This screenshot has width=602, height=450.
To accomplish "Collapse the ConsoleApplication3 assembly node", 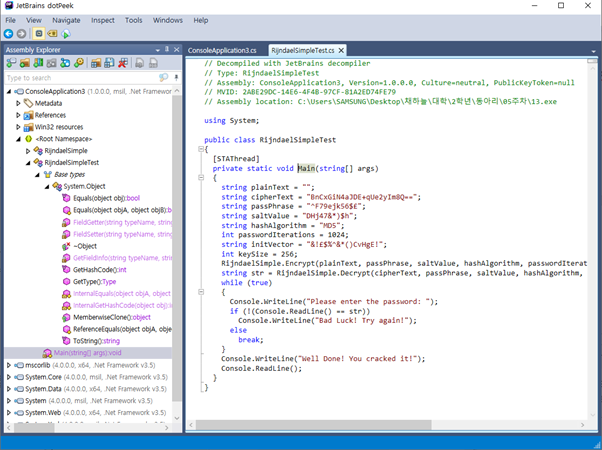I will (x=9, y=91).
